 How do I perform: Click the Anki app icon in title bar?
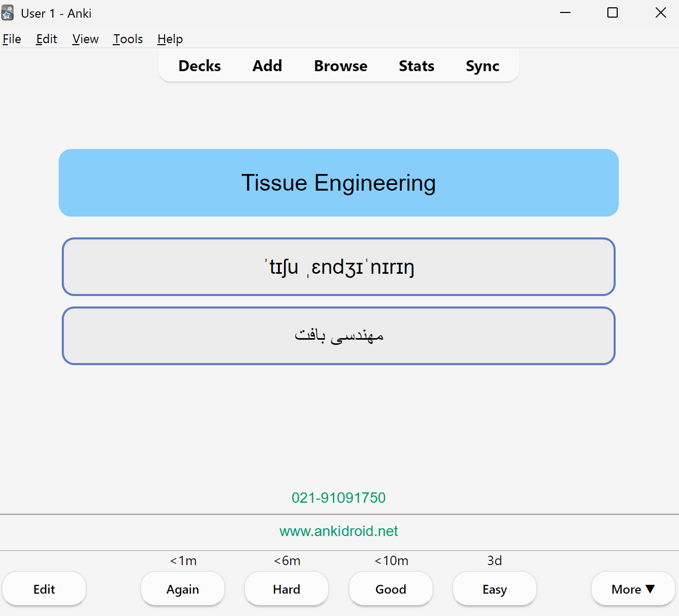[x=8, y=13]
